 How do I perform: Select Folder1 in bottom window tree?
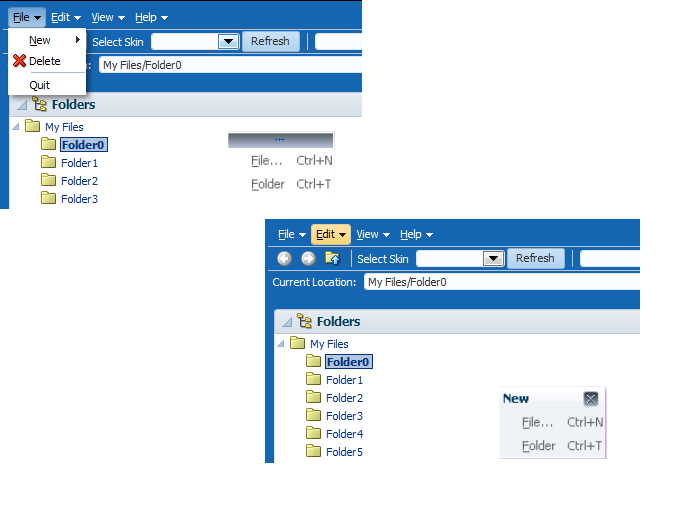tap(345, 380)
